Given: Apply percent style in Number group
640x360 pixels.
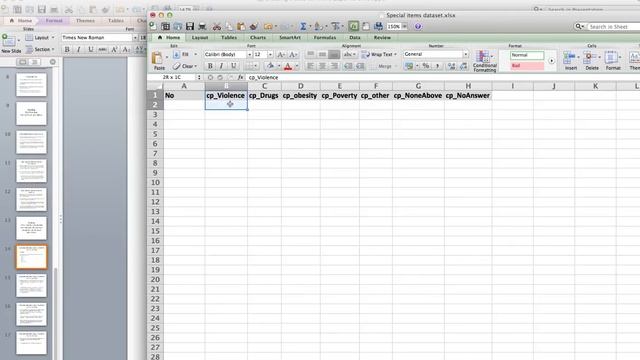Looking at the screenshot, I should pos(426,66).
